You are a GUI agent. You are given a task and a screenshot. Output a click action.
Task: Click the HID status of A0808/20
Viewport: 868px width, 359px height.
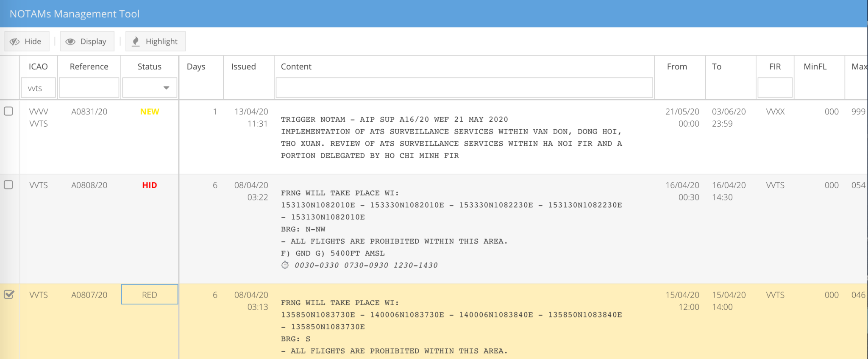click(150, 185)
